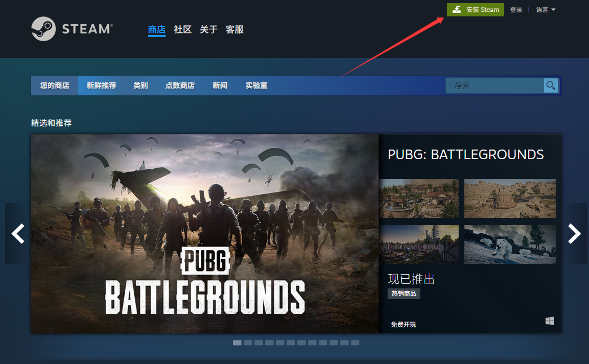Click the 现已推出 now available text
This screenshot has height=364, width=589.
coord(411,279)
